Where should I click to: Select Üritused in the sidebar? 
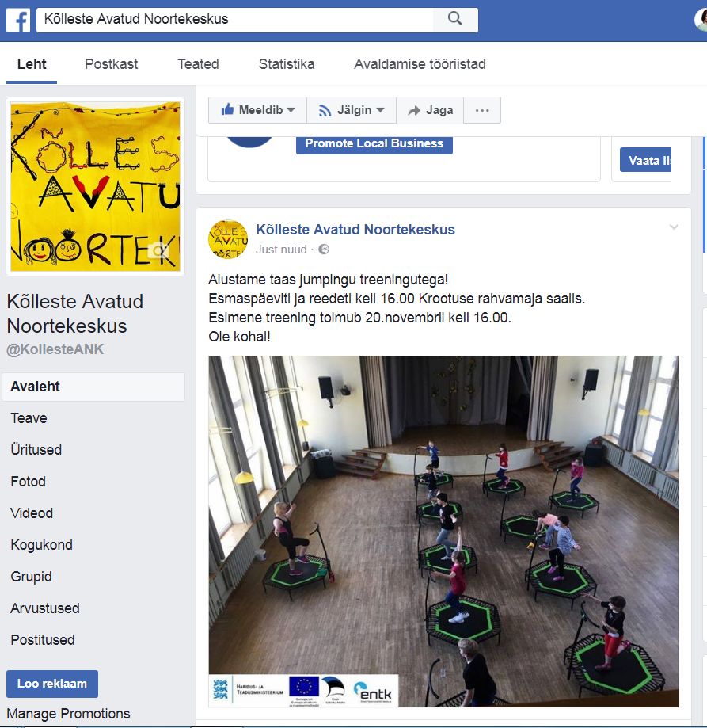(x=36, y=449)
